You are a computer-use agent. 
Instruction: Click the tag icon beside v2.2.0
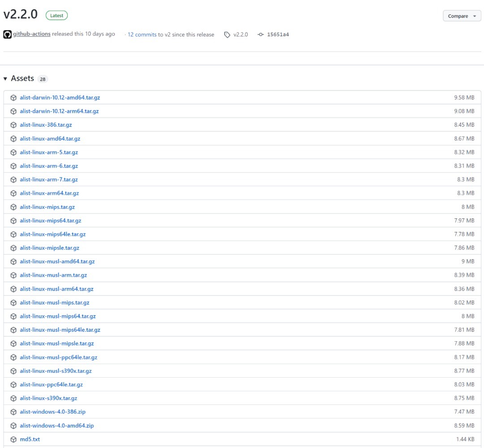pyautogui.click(x=227, y=35)
